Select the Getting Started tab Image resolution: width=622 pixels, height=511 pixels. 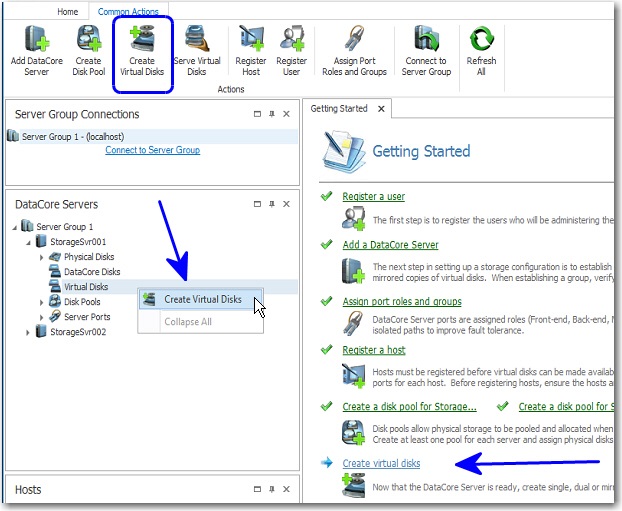click(339, 108)
